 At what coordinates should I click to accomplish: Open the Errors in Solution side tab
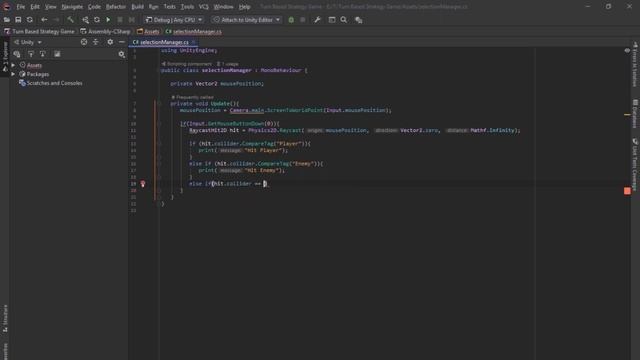pos(635,64)
